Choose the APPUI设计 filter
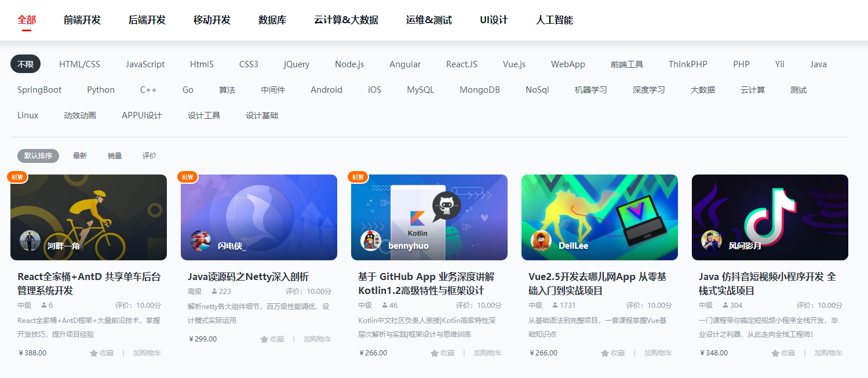868x378 pixels. (142, 115)
